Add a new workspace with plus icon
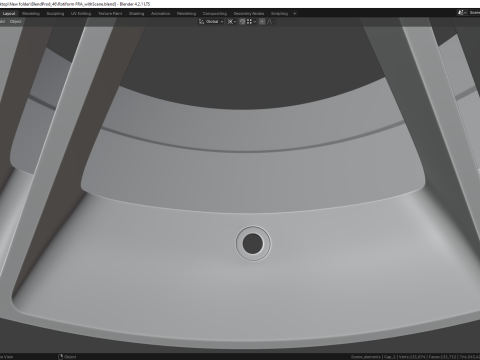Image resolution: width=480 pixels, height=360 pixels. (x=295, y=14)
